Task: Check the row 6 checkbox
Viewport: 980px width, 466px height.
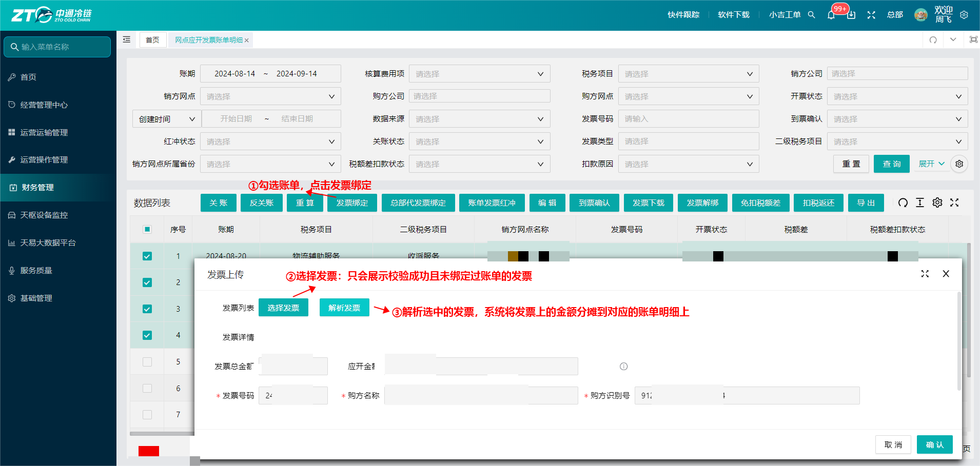Action: point(147,388)
